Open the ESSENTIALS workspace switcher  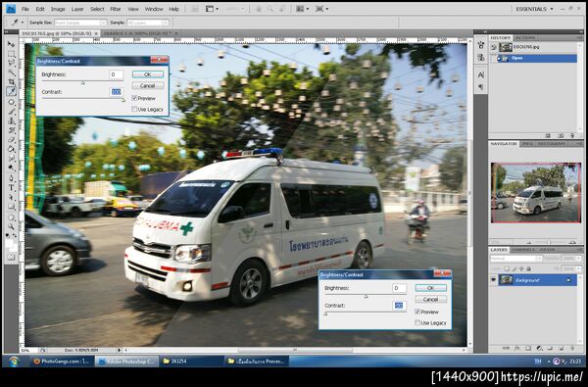coord(534,9)
